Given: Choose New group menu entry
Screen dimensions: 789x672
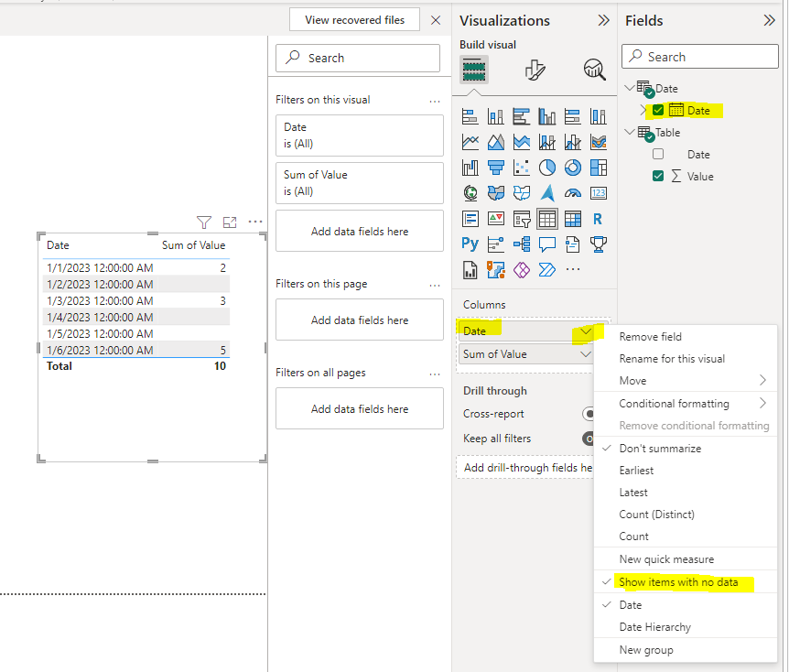Looking at the screenshot, I should coord(646,650).
